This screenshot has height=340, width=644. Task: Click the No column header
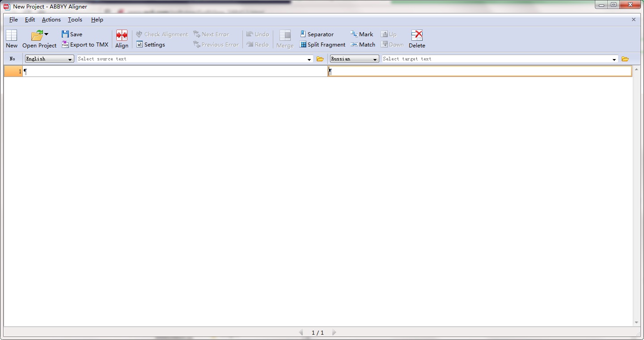(x=13, y=59)
